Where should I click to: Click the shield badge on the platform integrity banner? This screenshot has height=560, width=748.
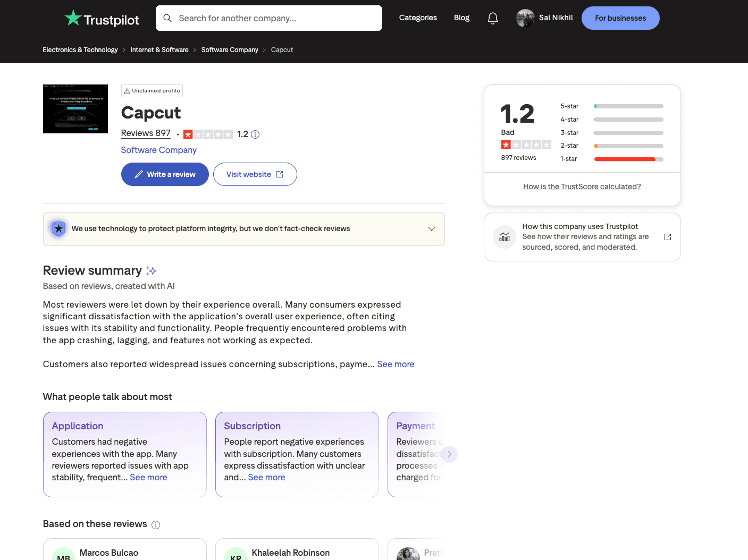pyautogui.click(x=58, y=228)
